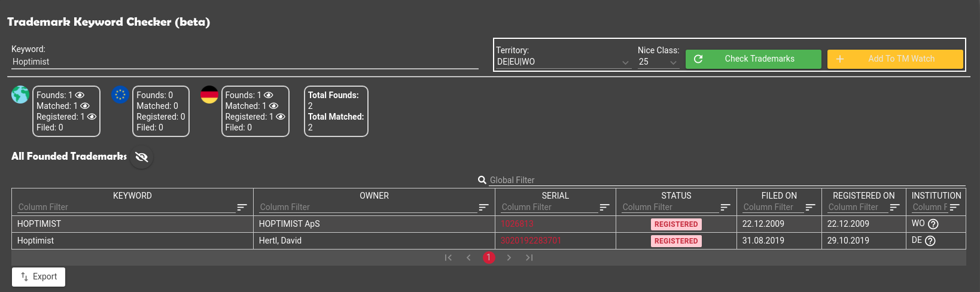Click the Export button
The image size is (980, 292).
(x=38, y=276)
